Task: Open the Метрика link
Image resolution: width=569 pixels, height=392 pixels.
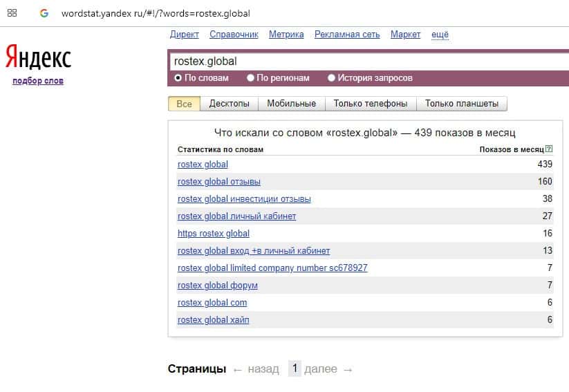Action: pos(286,35)
